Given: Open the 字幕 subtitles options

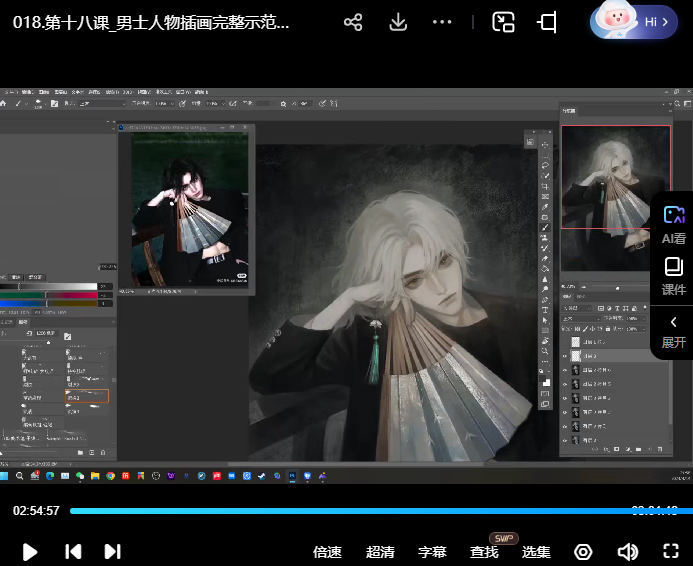Looking at the screenshot, I should point(432,552).
